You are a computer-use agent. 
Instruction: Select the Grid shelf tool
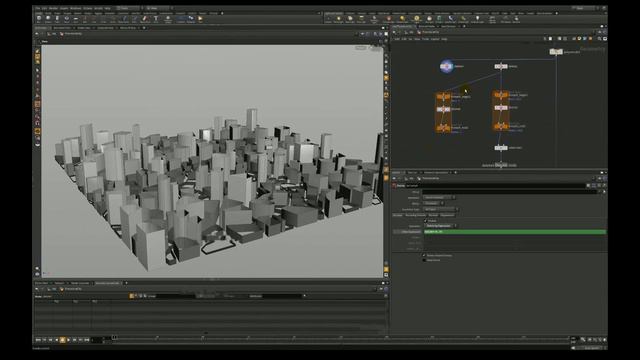coord(76,19)
